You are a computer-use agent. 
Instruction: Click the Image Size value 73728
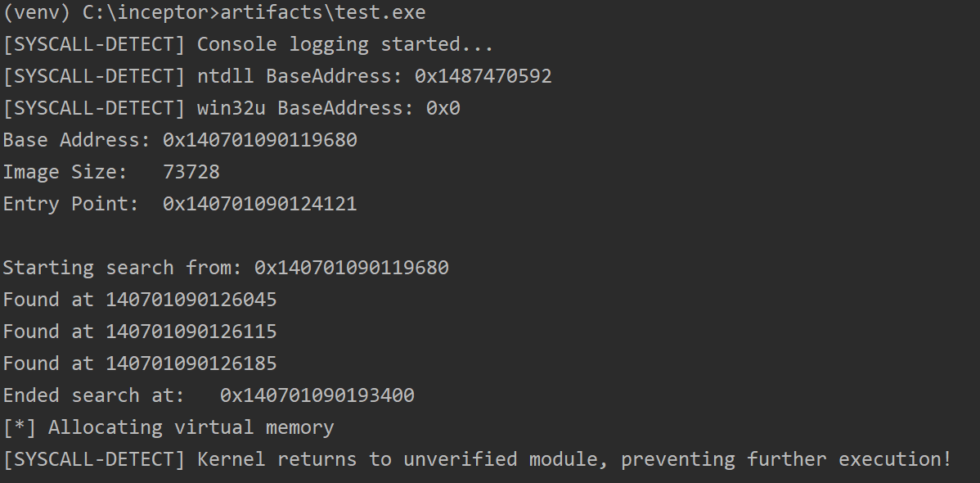tap(191, 172)
